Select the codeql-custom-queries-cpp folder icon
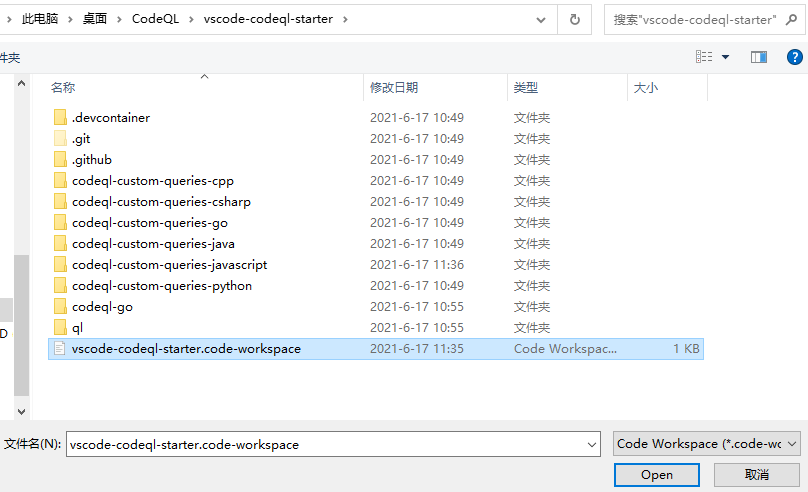The height and width of the screenshot is (492, 808). click(x=60, y=181)
